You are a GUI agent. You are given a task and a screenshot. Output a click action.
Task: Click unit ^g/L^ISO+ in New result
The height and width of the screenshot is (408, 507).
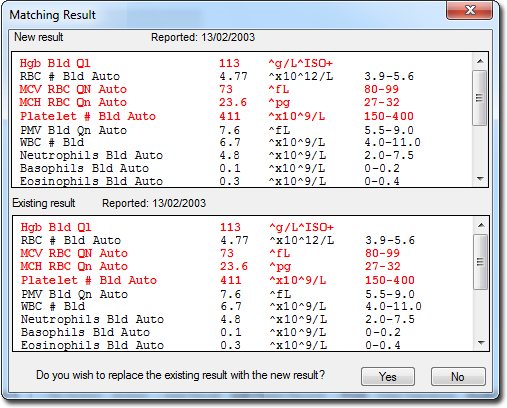[301, 63]
